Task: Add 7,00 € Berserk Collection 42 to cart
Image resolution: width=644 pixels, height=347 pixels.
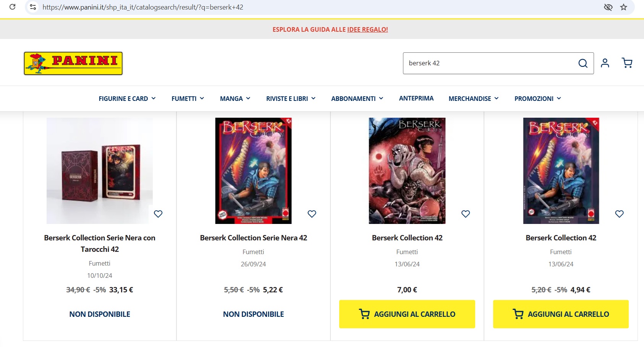Action: [407, 314]
